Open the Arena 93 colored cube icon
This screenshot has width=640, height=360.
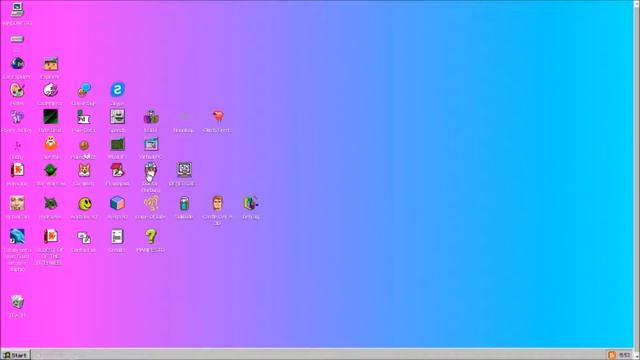pos(118,203)
